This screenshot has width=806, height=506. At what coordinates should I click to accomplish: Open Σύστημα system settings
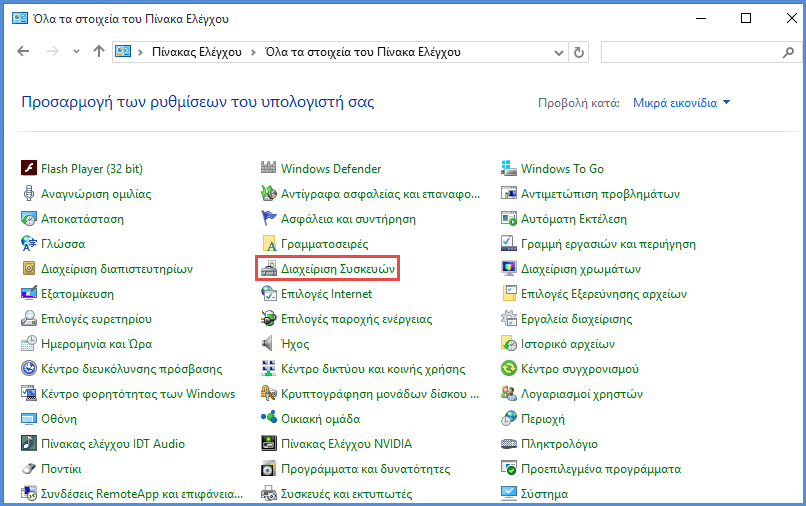(544, 494)
